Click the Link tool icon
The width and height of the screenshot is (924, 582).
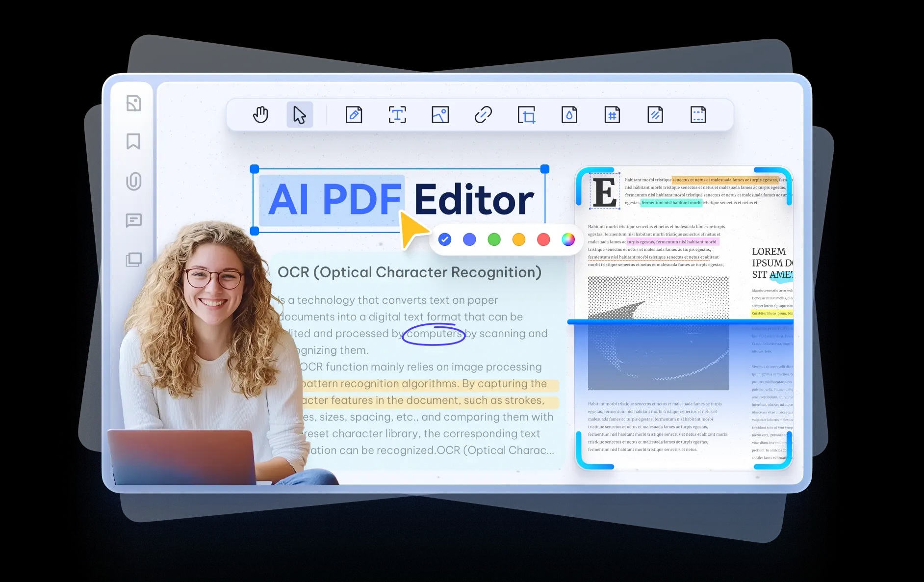click(483, 115)
